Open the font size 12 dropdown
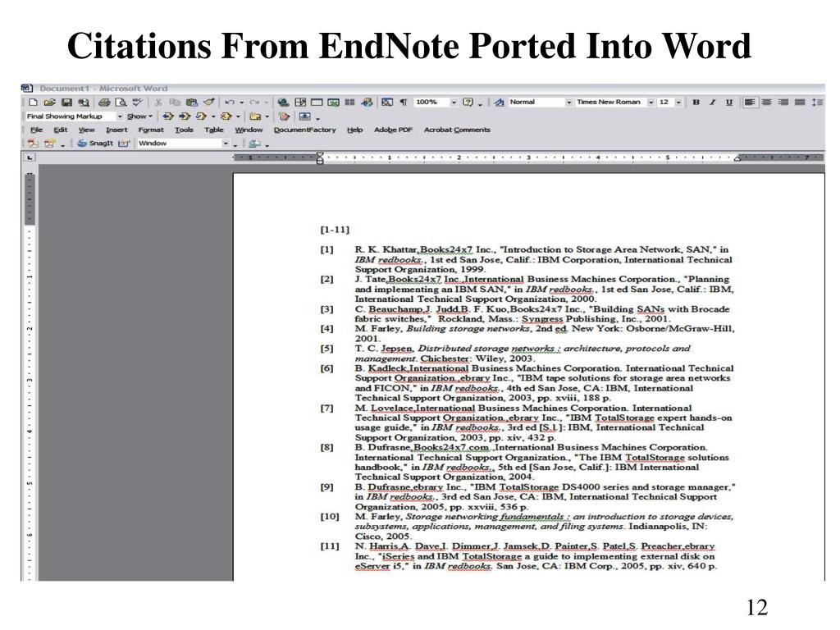The height and width of the screenshot is (630, 840). (678, 103)
